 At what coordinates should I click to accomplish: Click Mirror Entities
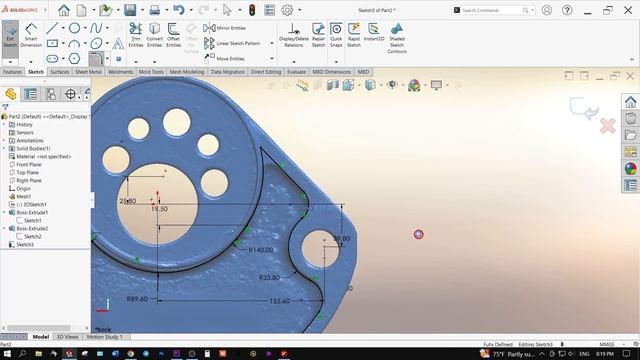click(224, 28)
